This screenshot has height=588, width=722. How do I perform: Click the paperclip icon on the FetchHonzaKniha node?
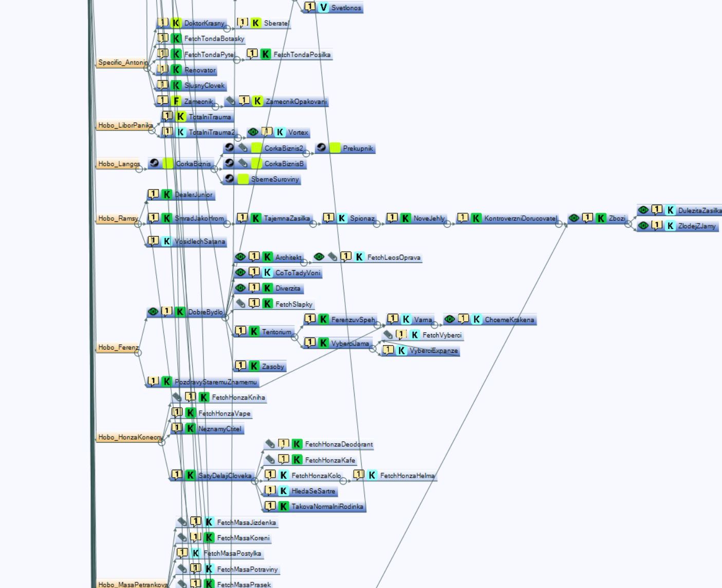point(177,397)
